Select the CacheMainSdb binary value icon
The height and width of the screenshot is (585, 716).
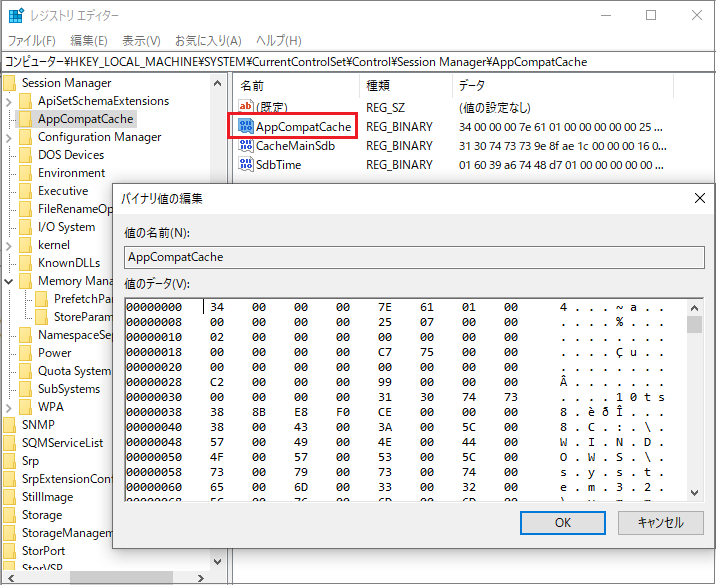246,146
